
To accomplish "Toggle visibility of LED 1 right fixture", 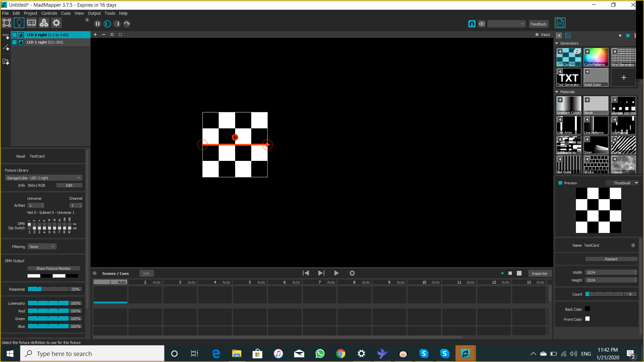I will pos(14,42).
